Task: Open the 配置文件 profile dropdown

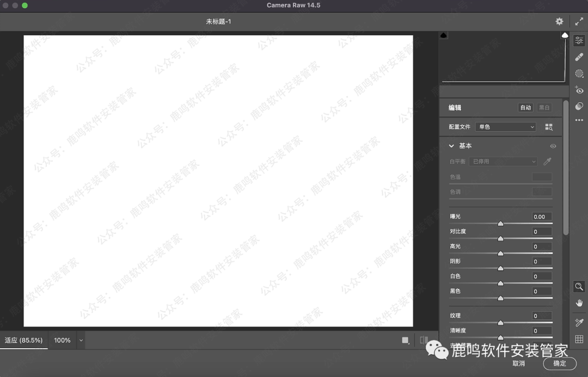Action: (x=506, y=127)
